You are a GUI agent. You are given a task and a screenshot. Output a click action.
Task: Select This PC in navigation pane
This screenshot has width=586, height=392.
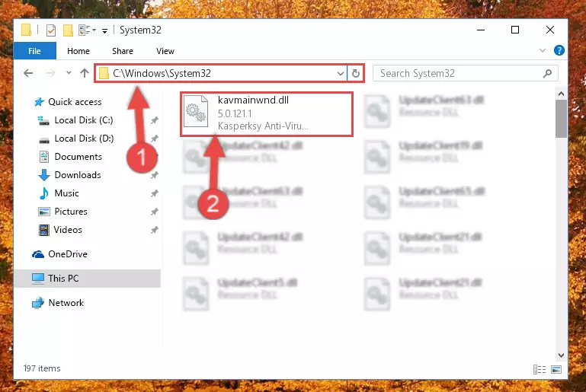[x=87, y=279]
